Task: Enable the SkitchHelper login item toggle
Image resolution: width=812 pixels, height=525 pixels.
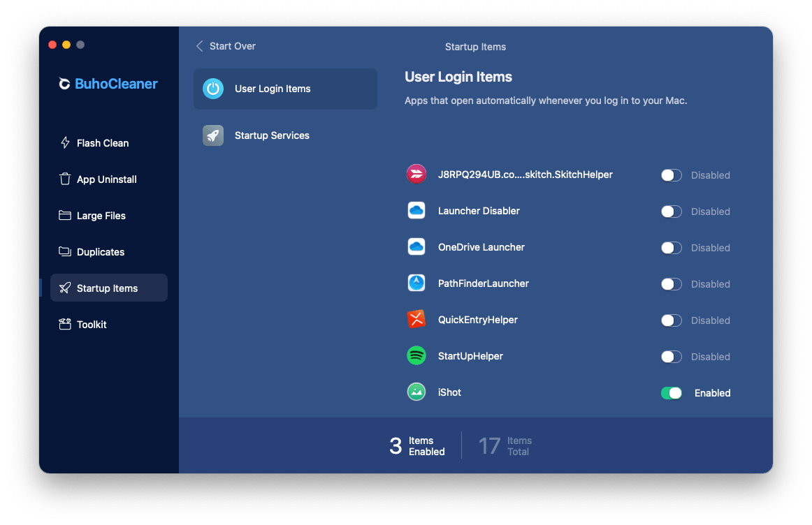Action: (671, 175)
